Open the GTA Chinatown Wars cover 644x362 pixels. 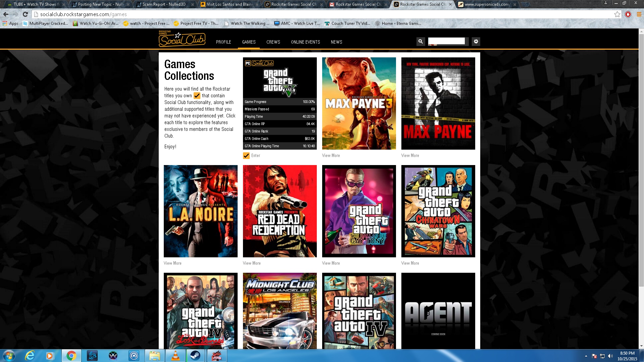pyautogui.click(x=438, y=211)
